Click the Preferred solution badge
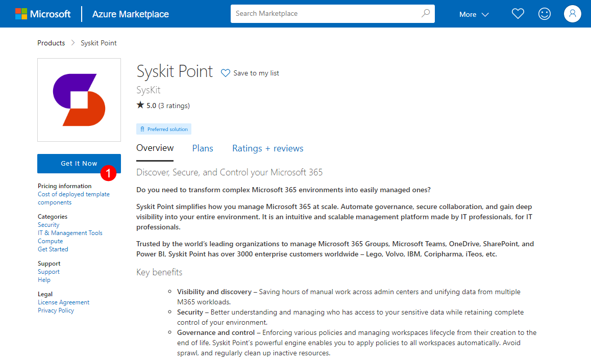Viewport: 591px width, 364px height. (x=163, y=128)
